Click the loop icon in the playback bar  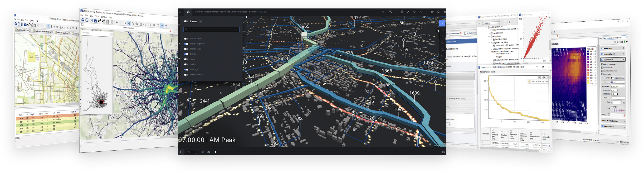(x=203, y=152)
